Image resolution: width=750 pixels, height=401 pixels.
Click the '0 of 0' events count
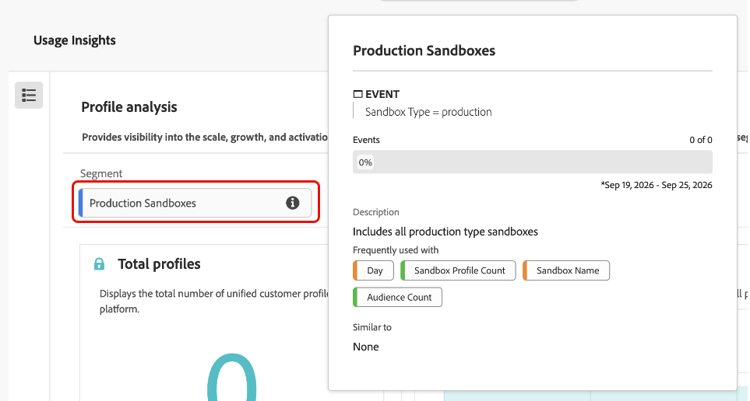[701, 140]
